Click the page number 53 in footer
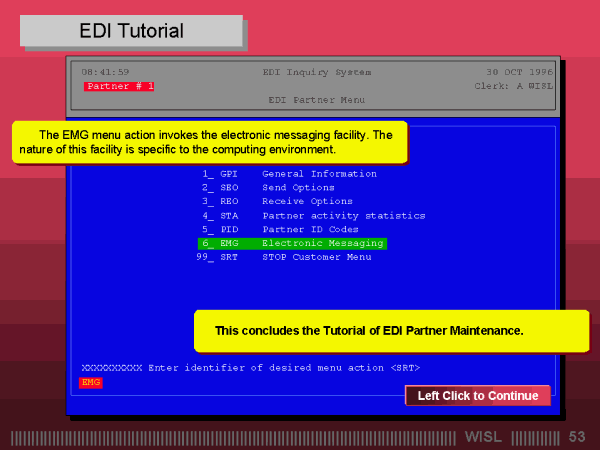The image size is (600, 450). [x=577, y=437]
